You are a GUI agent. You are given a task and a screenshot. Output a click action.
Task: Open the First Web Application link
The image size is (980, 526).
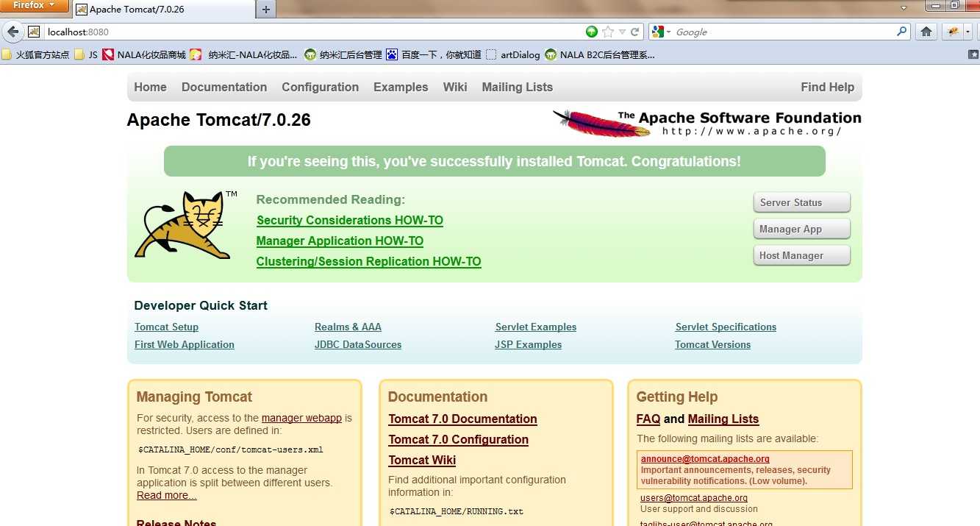pyautogui.click(x=185, y=344)
